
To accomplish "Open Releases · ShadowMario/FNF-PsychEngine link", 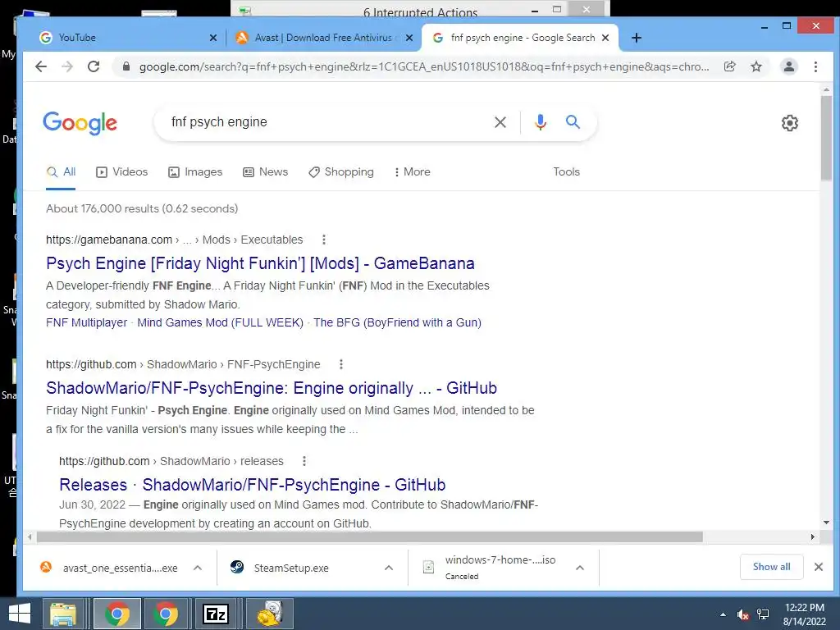I will point(253,485).
